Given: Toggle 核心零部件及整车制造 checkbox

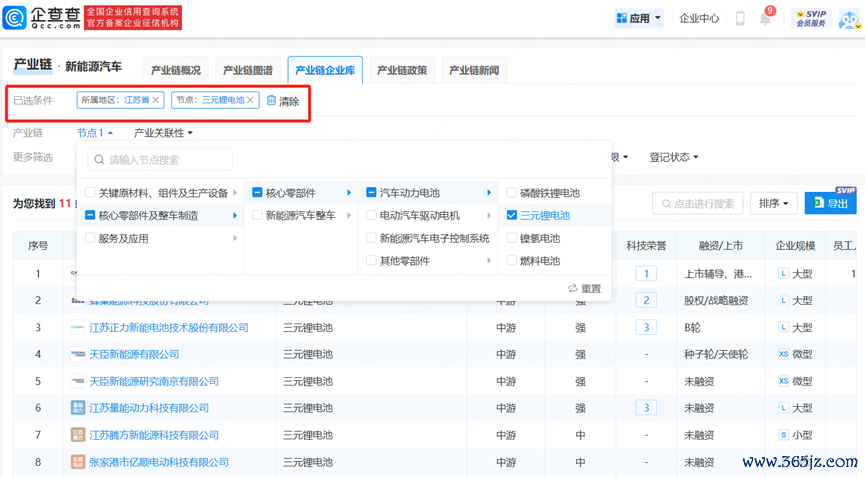Looking at the screenshot, I should coord(90,215).
